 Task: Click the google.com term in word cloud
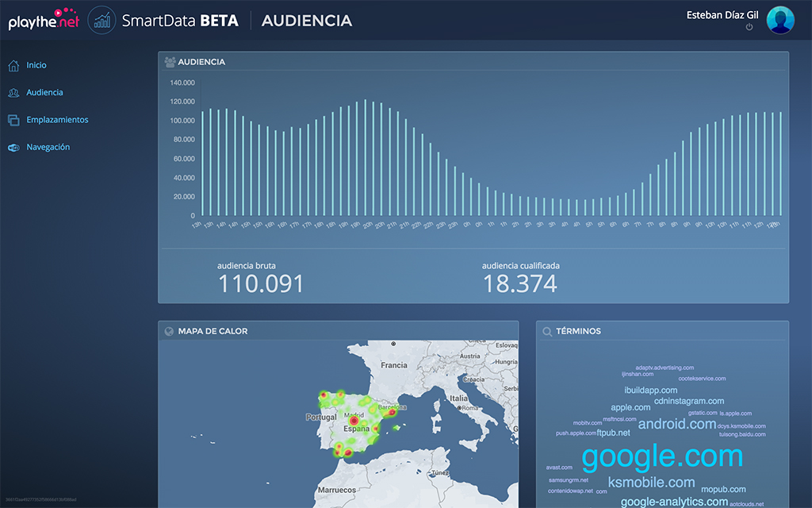tap(662, 457)
